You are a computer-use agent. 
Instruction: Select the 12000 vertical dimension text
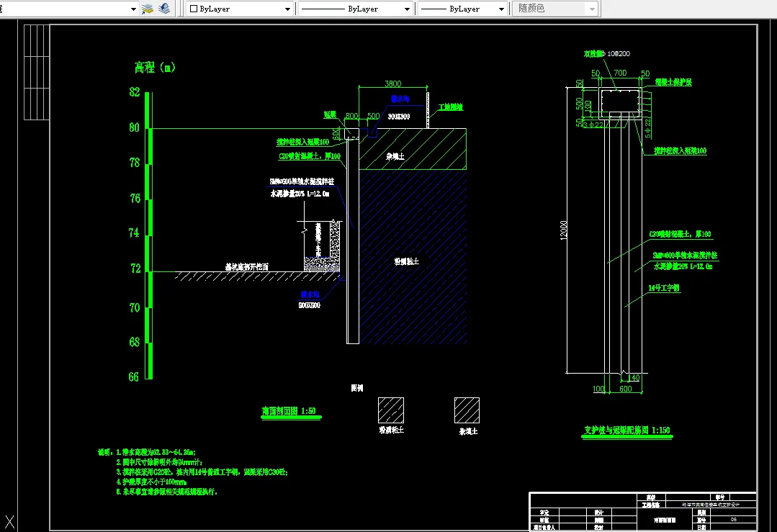pyautogui.click(x=563, y=230)
